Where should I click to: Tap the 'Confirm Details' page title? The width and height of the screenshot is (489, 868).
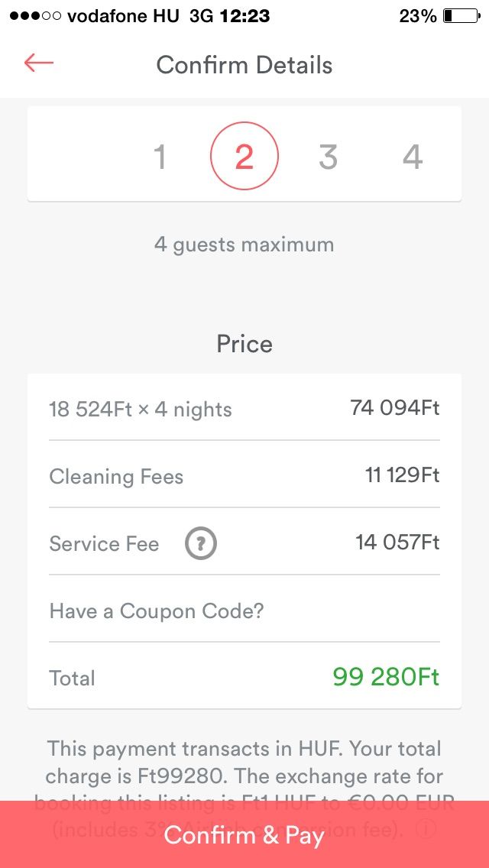coord(244,65)
